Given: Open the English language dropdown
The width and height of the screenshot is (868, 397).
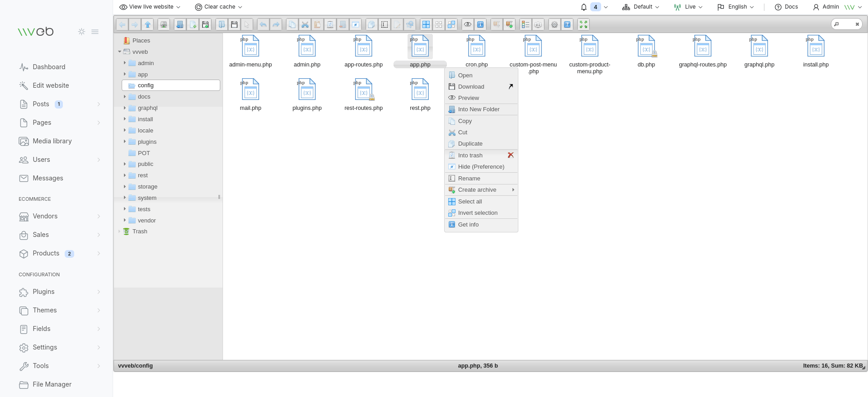Looking at the screenshot, I should 735,7.
